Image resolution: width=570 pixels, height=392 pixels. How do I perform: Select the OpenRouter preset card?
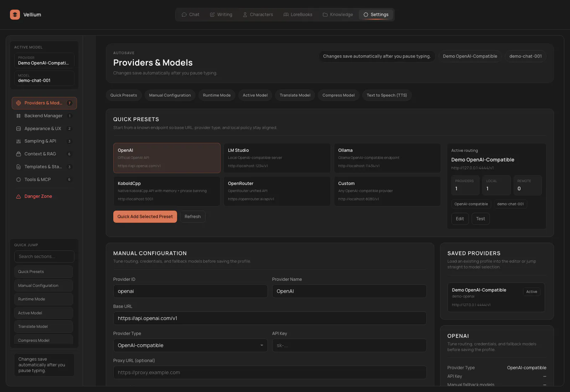tap(277, 191)
